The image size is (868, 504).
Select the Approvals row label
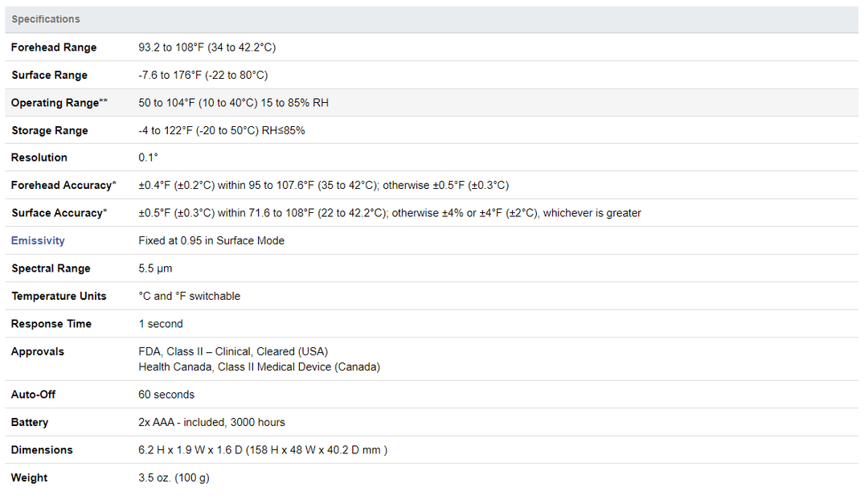[38, 351]
